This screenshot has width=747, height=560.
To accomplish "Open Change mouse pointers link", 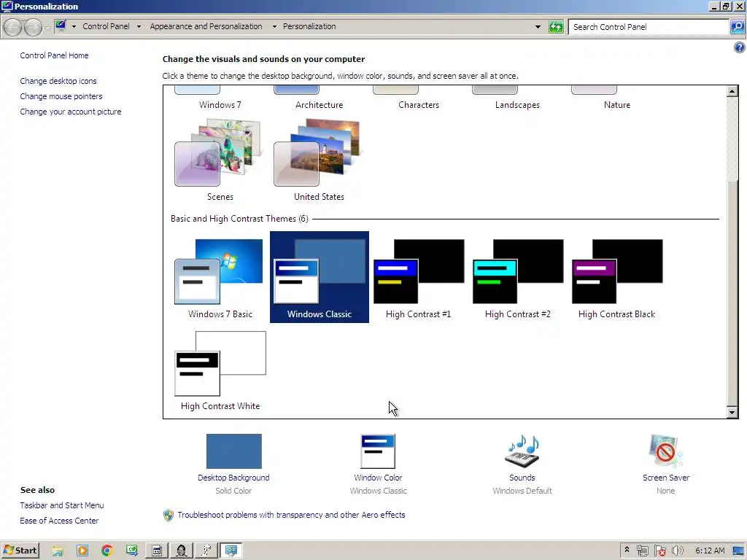I will coord(61,96).
